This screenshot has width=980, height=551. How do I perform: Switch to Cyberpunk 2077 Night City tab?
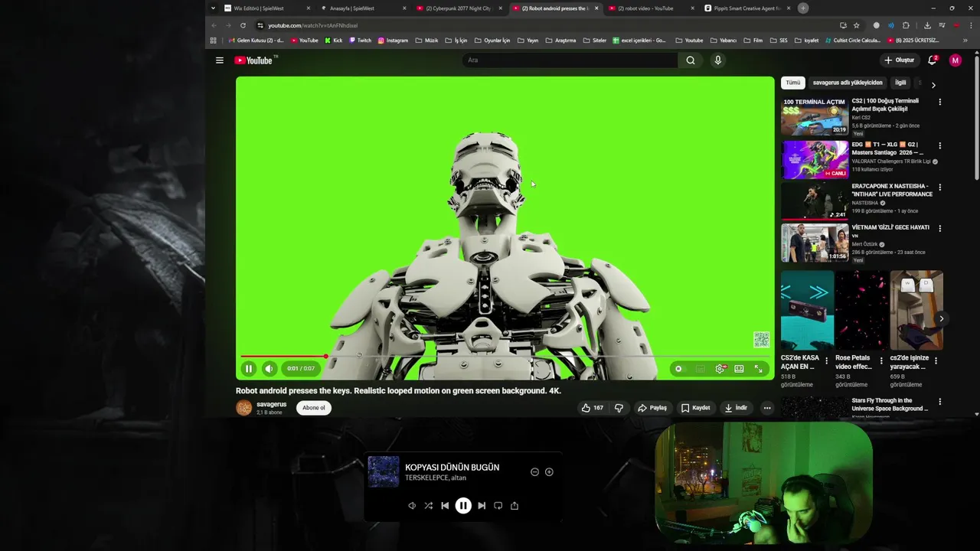tap(457, 8)
